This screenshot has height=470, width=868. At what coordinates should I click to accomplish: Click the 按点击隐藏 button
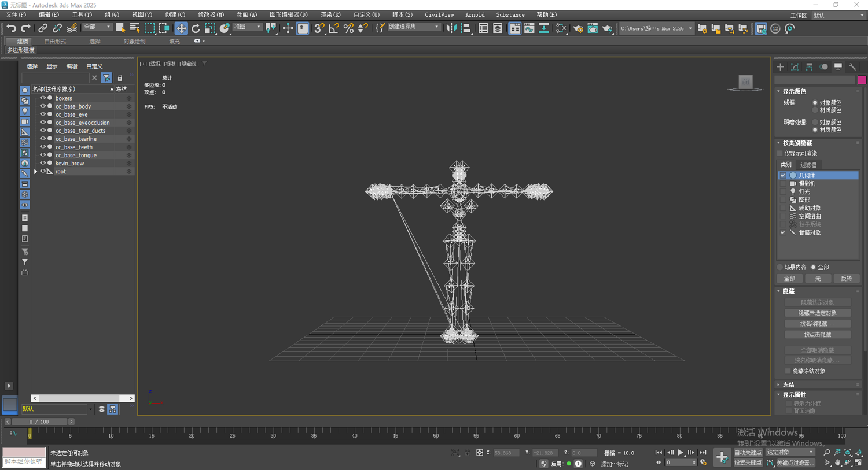click(817, 335)
